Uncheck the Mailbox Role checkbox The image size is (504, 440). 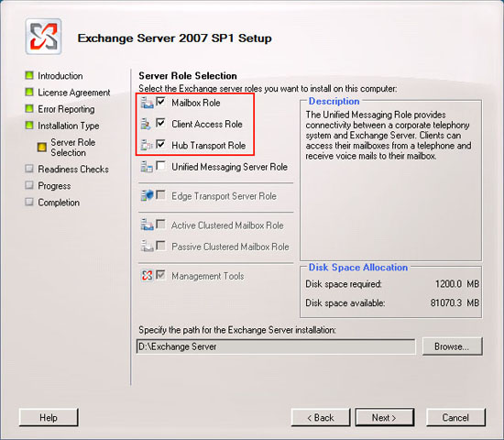(x=160, y=102)
